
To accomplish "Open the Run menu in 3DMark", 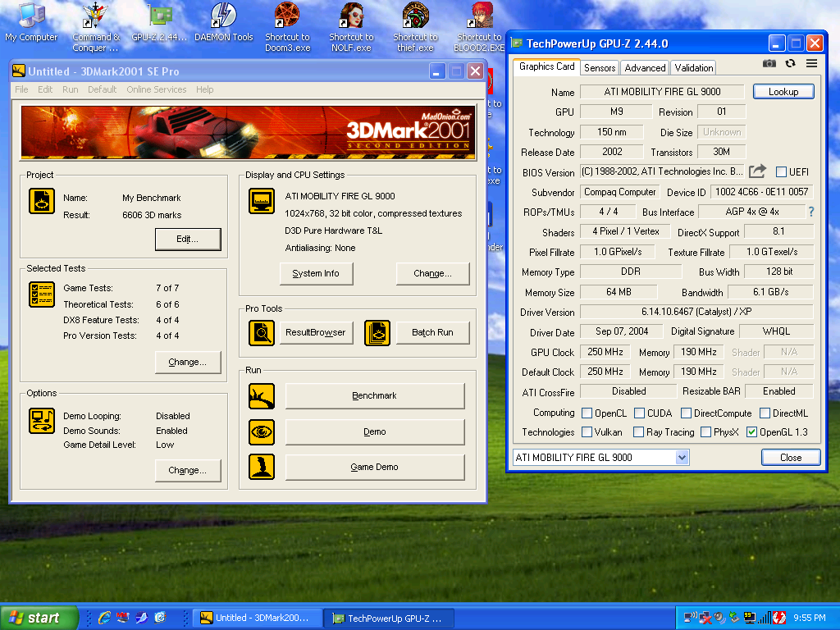I will pos(71,89).
